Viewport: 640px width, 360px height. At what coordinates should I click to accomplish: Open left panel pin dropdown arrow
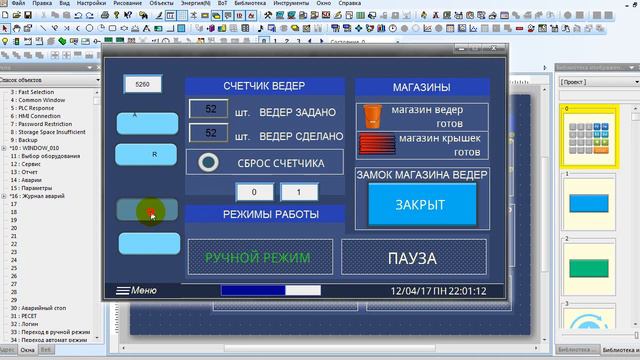[90, 67]
